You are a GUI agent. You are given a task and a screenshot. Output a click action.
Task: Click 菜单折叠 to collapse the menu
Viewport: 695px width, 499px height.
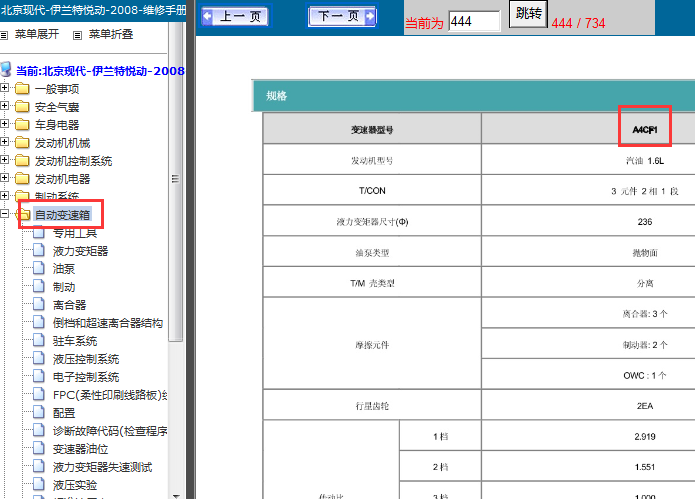tap(111, 34)
